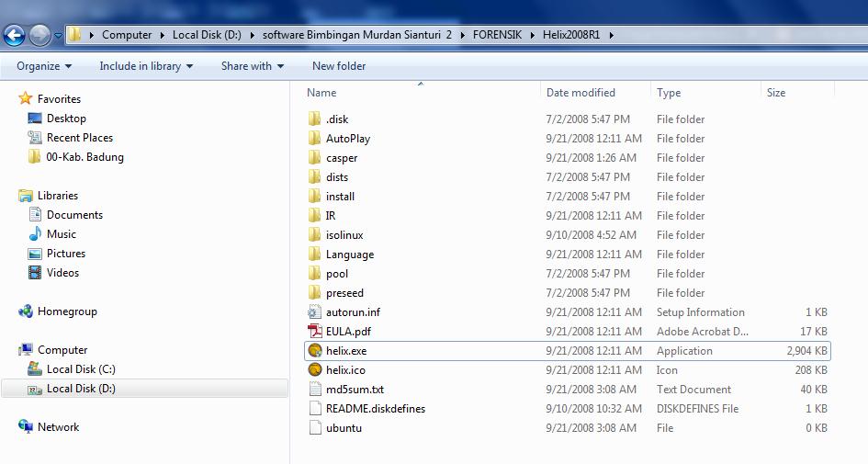This screenshot has width=868, height=464.
Task: Click the Back navigation arrow button
Action: [15, 36]
